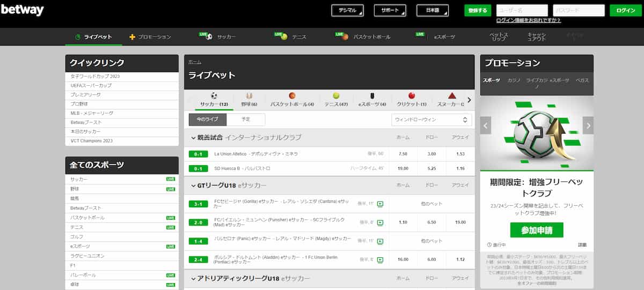This screenshot has height=290, width=644.
Task: Select the tennis ball テニス (47) tab
Action: pyautogui.click(x=336, y=100)
